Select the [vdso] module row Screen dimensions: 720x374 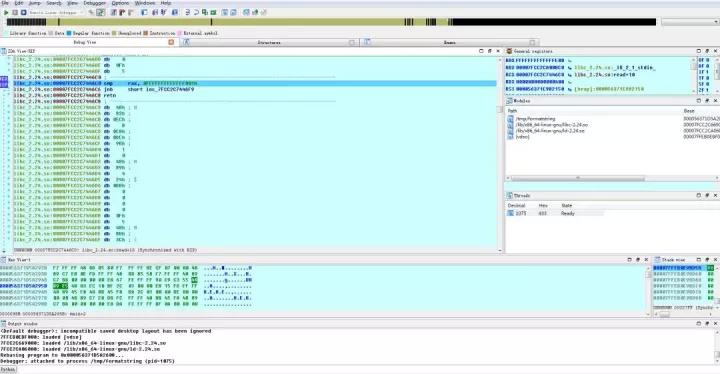(x=613, y=136)
